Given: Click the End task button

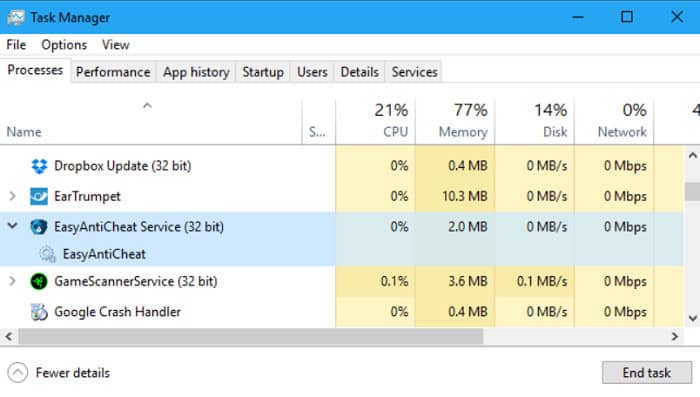Looking at the screenshot, I should (646, 372).
